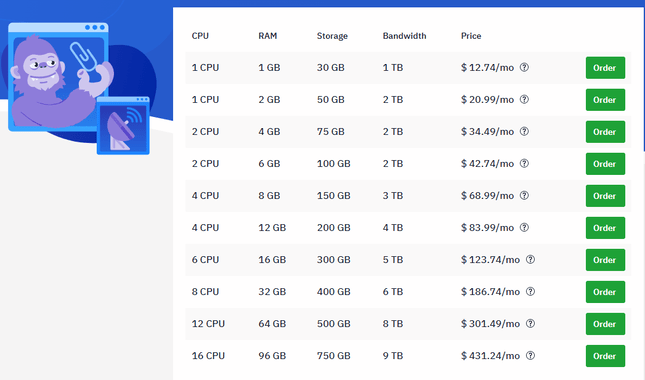Click the 8 TB bandwidth cell
The image size is (645, 380).
point(393,324)
